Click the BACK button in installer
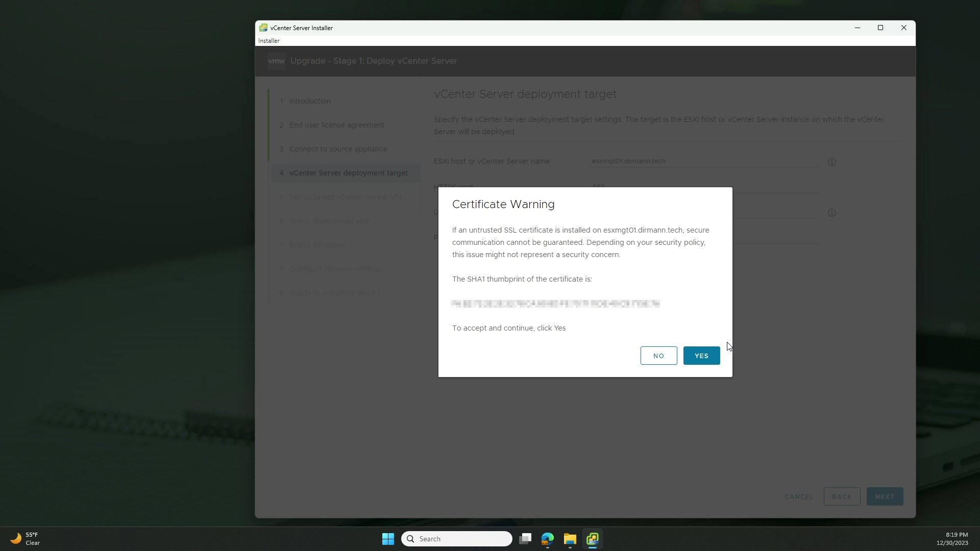The height and width of the screenshot is (551, 980). click(x=842, y=496)
